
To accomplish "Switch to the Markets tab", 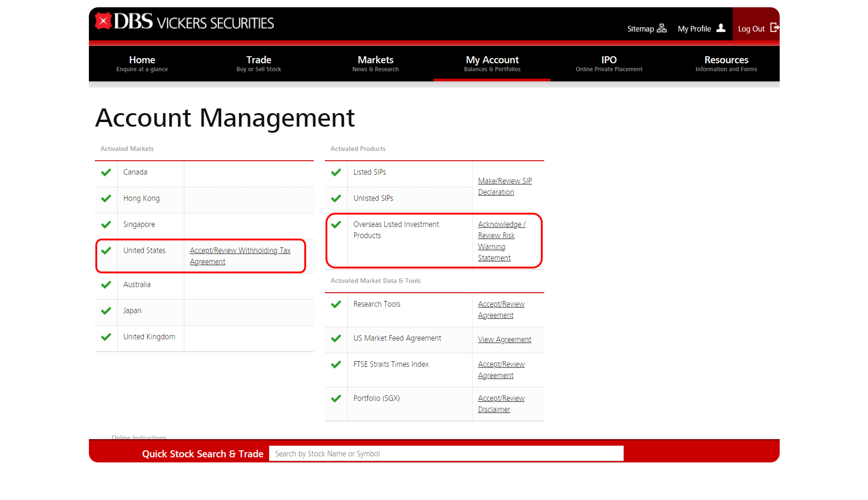I will (376, 63).
